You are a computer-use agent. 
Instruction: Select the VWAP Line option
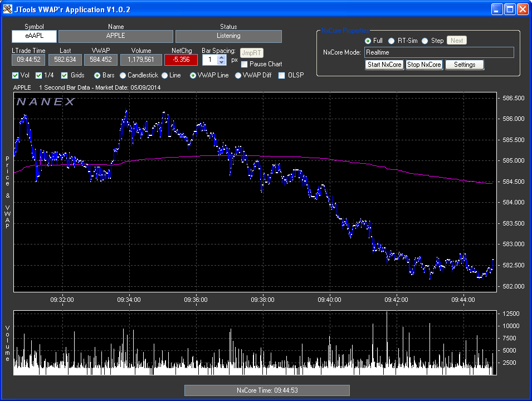(x=193, y=75)
